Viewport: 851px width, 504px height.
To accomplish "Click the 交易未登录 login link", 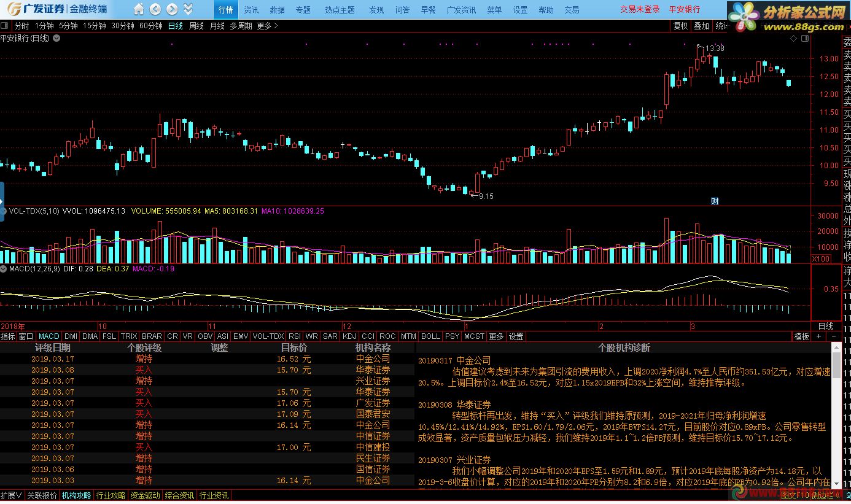I will pos(640,9).
